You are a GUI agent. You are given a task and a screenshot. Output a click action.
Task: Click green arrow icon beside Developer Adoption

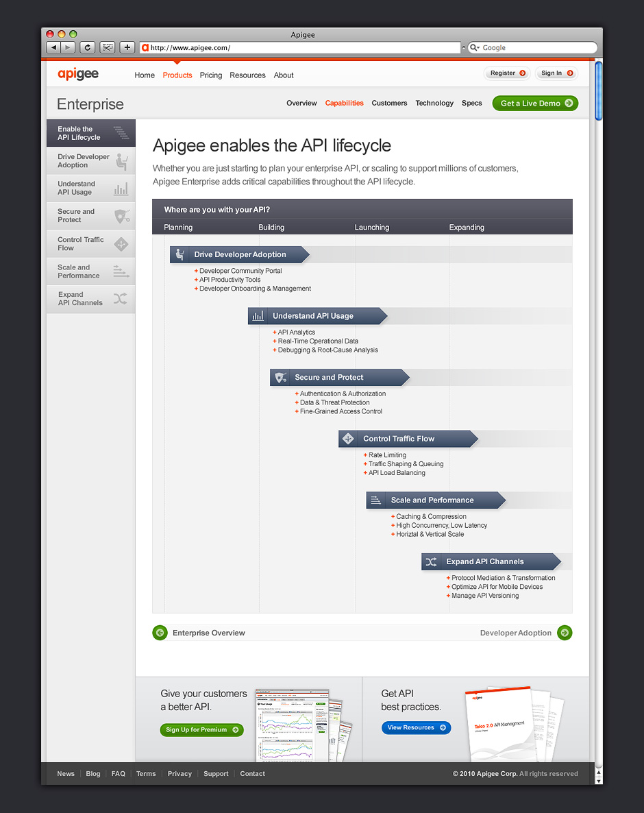tap(565, 633)
